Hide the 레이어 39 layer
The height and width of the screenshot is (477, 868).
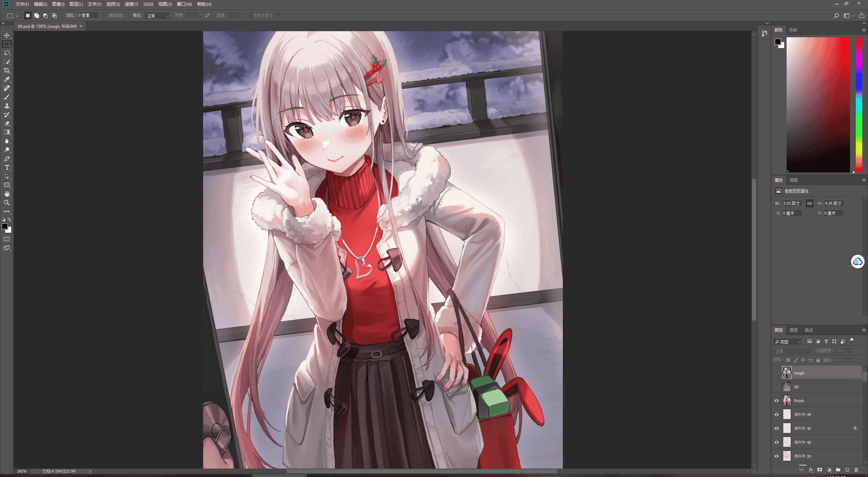point(776,456)
